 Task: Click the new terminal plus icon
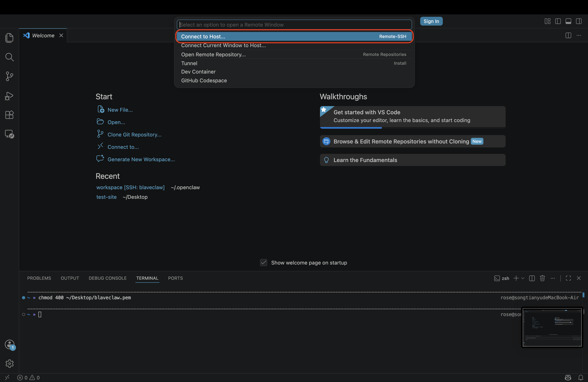pos(516,278)
